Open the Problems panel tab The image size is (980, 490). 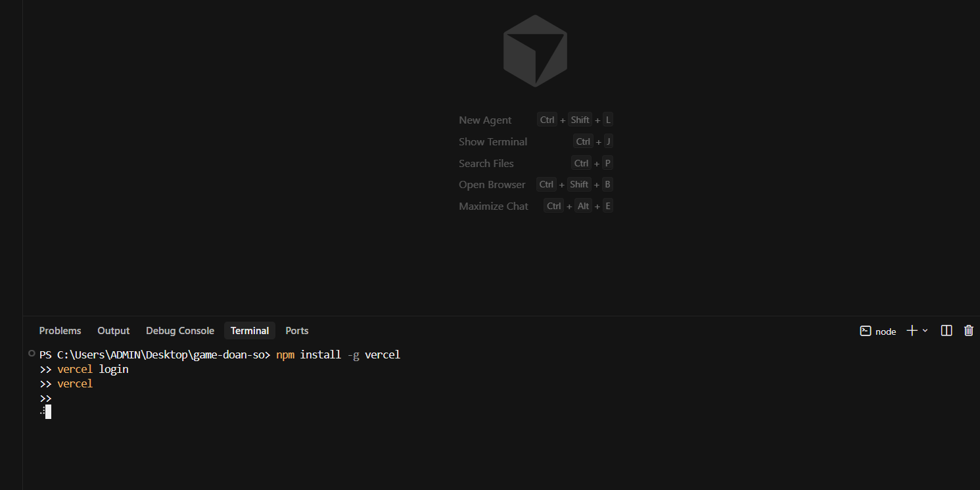[x=60, y=331]
